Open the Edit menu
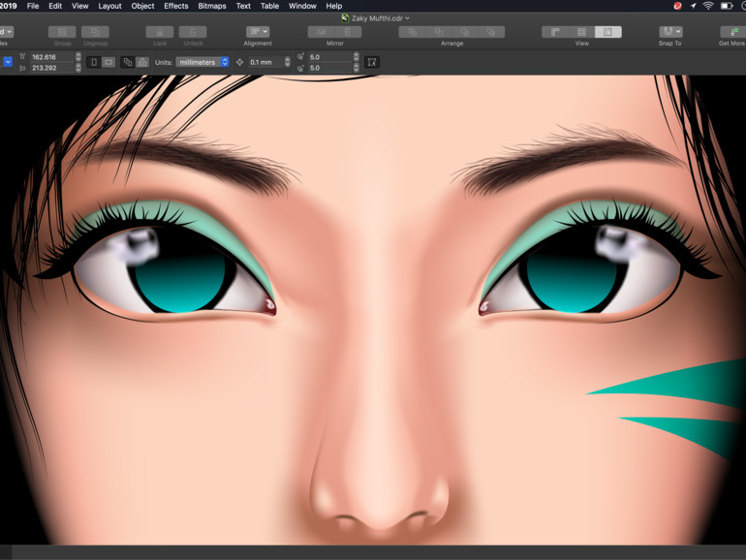 coord(55,6)
